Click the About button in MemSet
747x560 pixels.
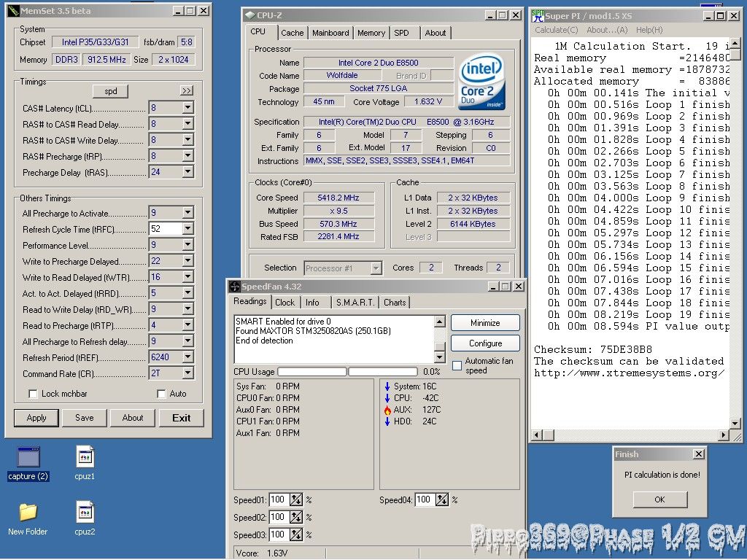133,418
